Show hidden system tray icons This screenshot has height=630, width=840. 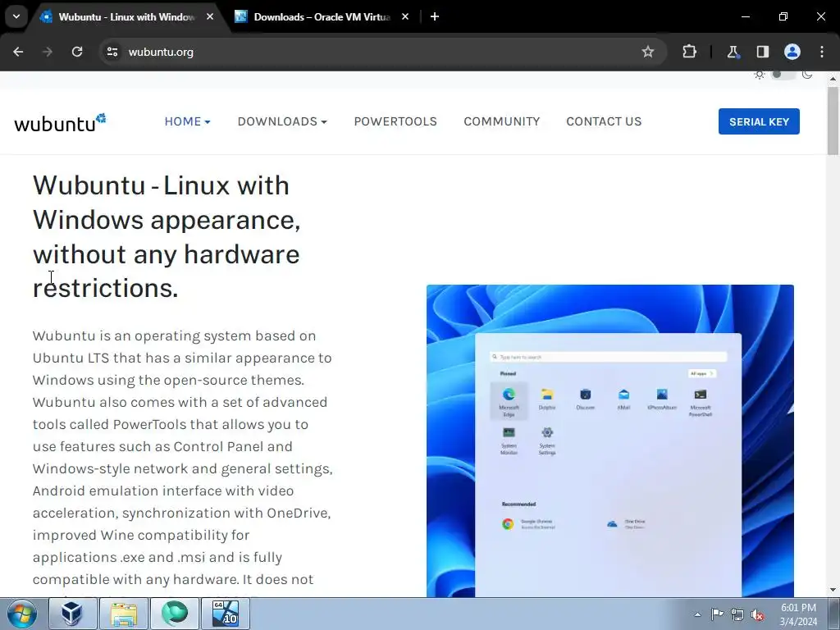coord(697,614)
